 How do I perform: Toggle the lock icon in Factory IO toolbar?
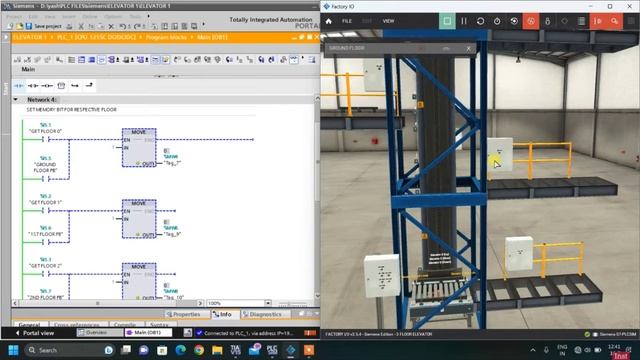[x=547, y=21]
